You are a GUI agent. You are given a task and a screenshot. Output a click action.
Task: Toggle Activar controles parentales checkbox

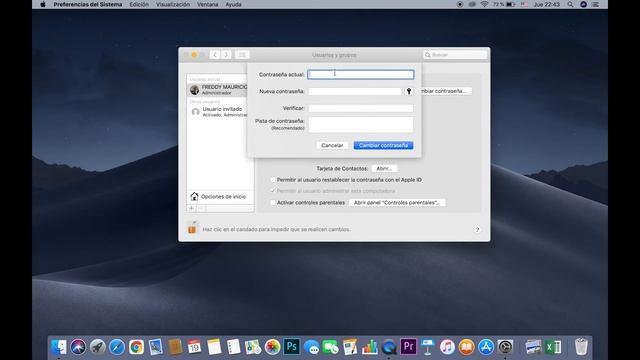click(273, 202)
